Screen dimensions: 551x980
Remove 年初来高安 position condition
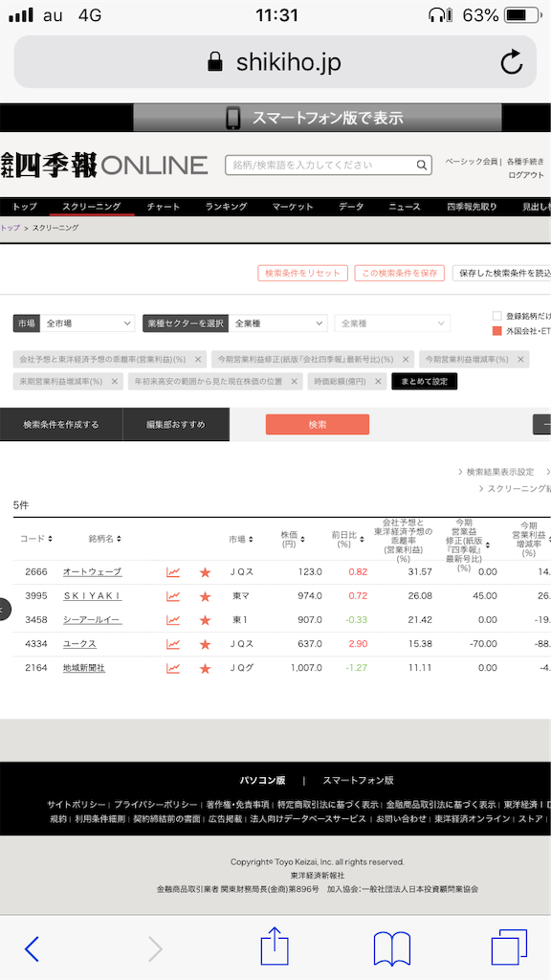(x=294, y=381)
